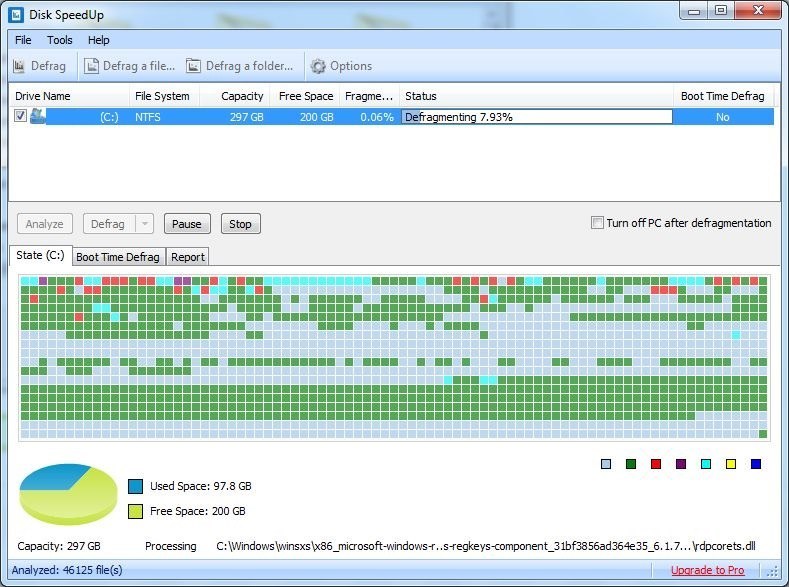Follow the Upgrade to Pro link
The width and height of the screenshot is (789, 587).
[707, 570]
